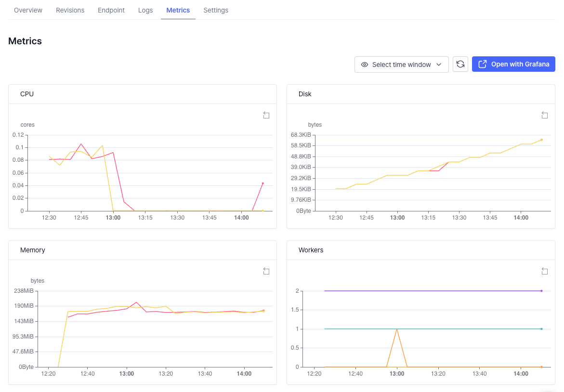Click the purple endpoint dot on Workers chart
The height and width of the screenshot is (392, 564).
point(541,291)
